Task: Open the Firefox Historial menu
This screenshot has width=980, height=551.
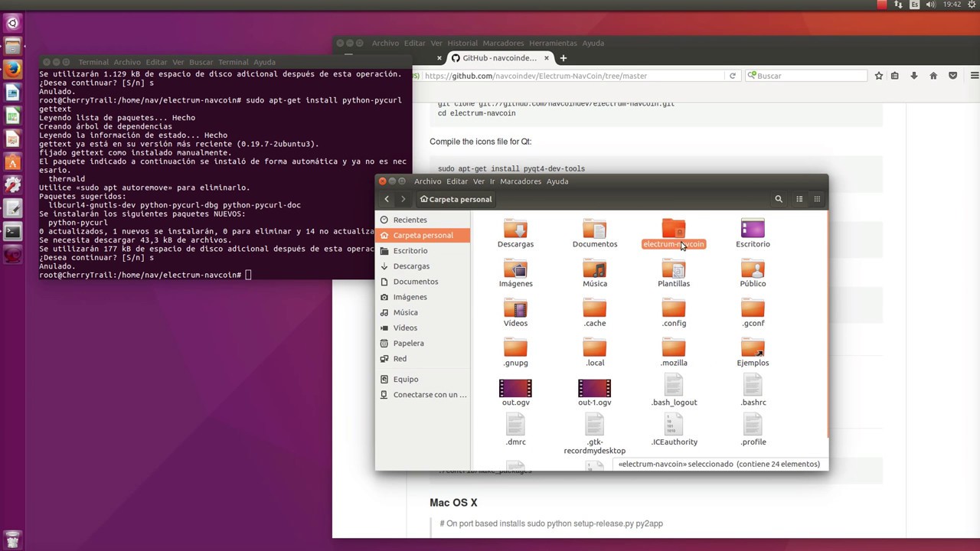Action: (462, 44)
